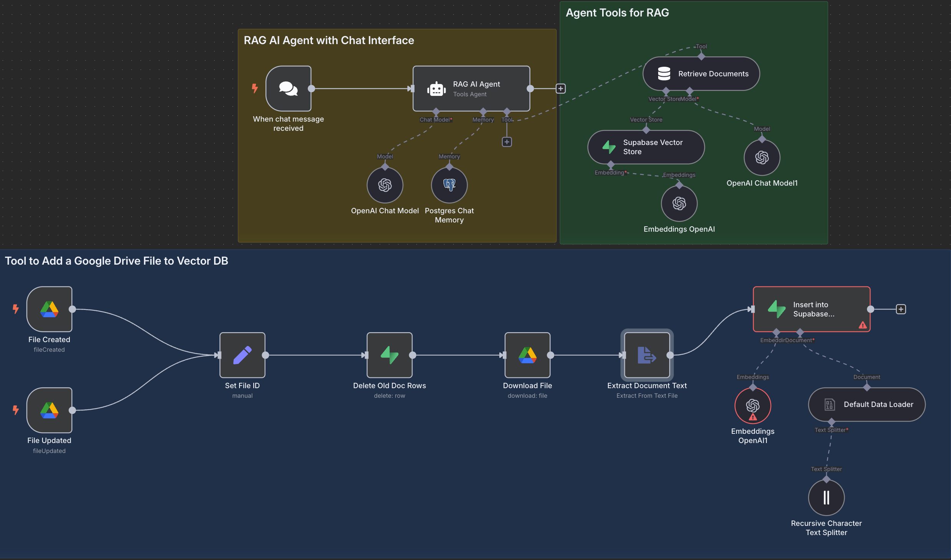This screenshot has width=951, height=560.
Task: Click the plus after Insert into Supabase node
Action: pos(901,309)
